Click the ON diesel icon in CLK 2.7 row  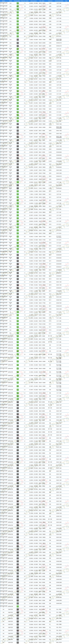point(18,40)
